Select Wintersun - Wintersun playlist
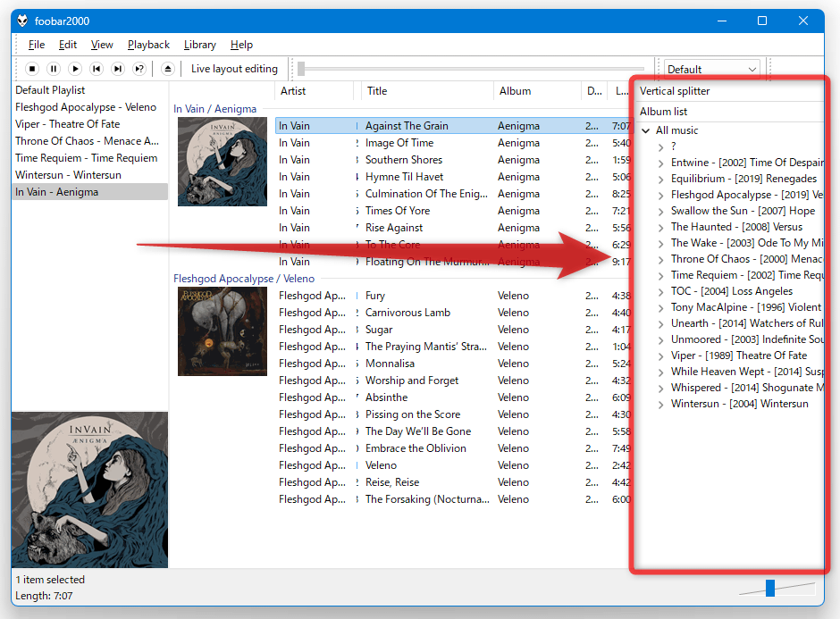 (x=89, y=174)
